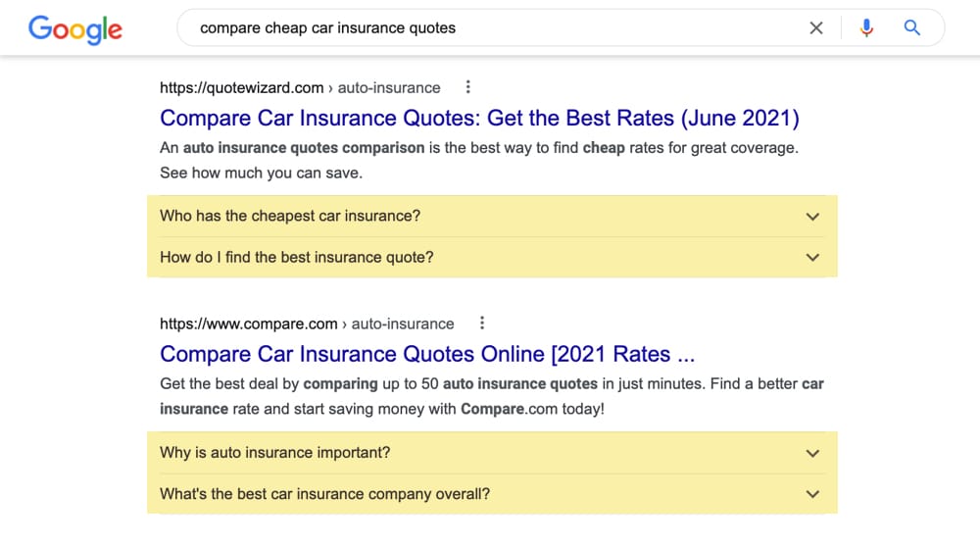This screenshot has height=549, width=980.
Task: Click the magnifying glass search icon
Action: 911,27
